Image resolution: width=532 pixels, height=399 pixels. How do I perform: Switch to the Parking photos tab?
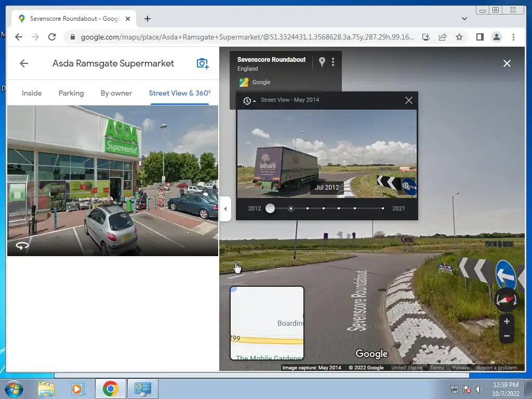71,93
